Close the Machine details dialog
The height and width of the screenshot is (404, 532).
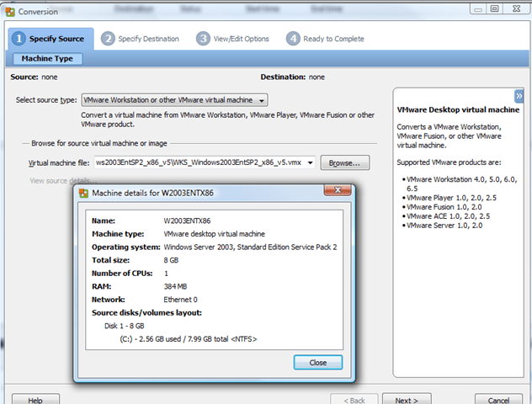click(317, 362)
